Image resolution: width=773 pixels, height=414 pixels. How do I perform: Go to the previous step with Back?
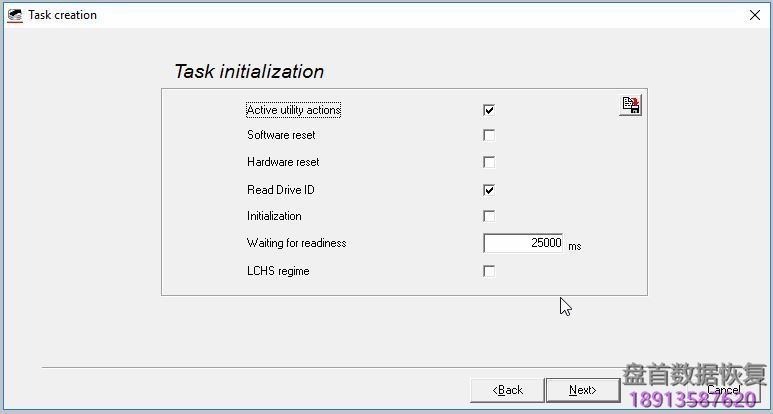pyautogui.click(x=507, y=390)
